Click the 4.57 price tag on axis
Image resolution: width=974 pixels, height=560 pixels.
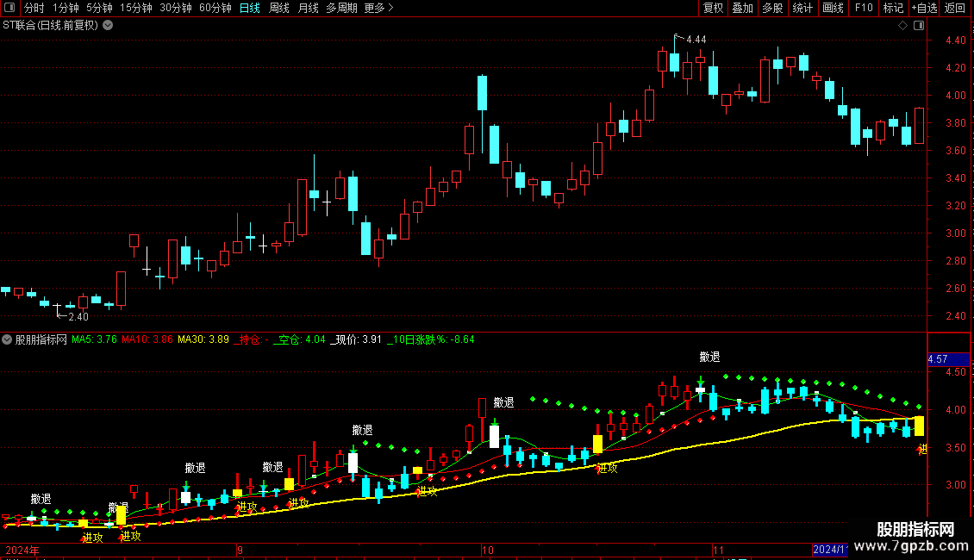tap(948, 359)
